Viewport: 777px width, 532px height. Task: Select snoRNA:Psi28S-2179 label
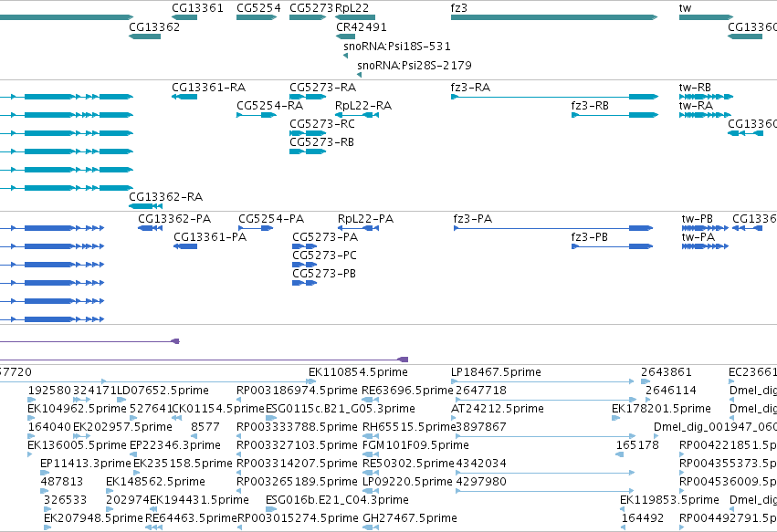point(415,65)
